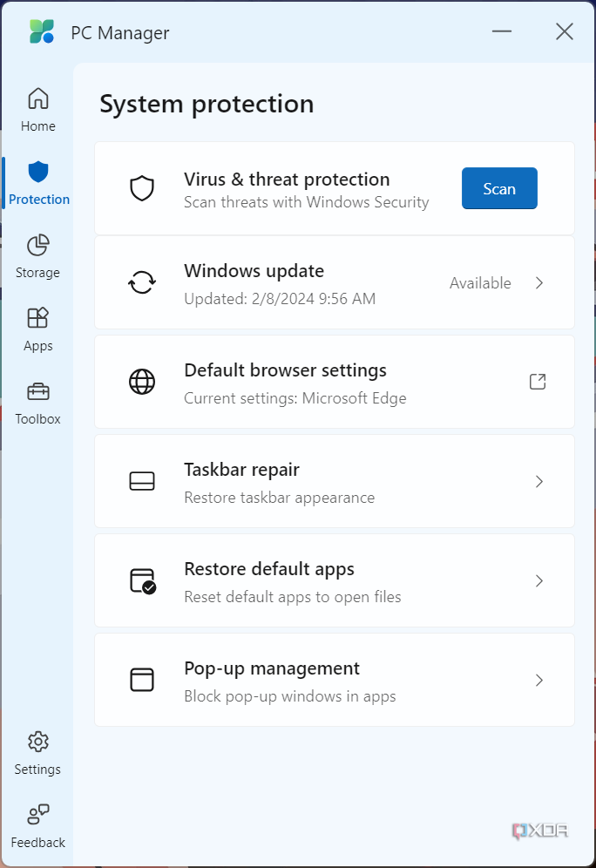Select the Virus & threat protection title
Viewport: 596px width, 868px height.
pyautogui.click(x=287, y=180)
